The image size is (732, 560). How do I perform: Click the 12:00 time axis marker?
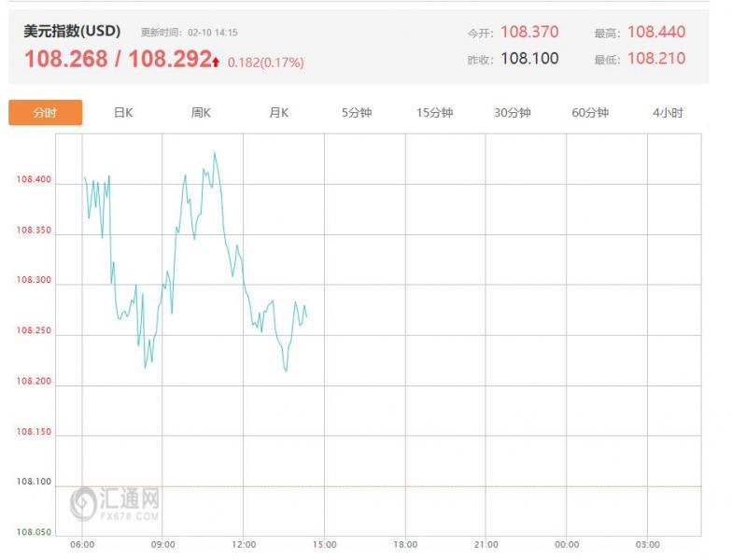click(x=244, y=544)
